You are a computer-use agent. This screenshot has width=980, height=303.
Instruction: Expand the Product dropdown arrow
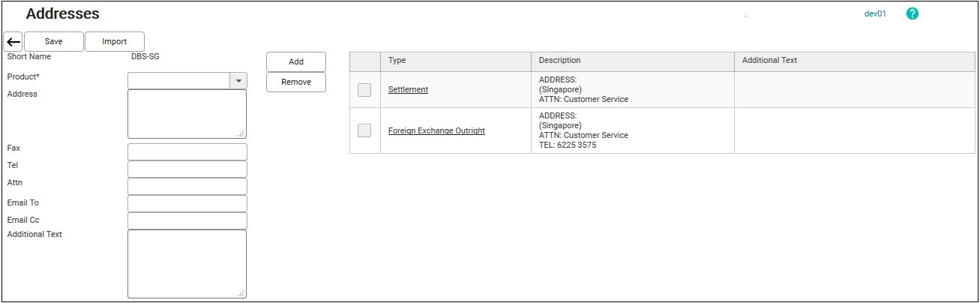[x=238, y=80]
